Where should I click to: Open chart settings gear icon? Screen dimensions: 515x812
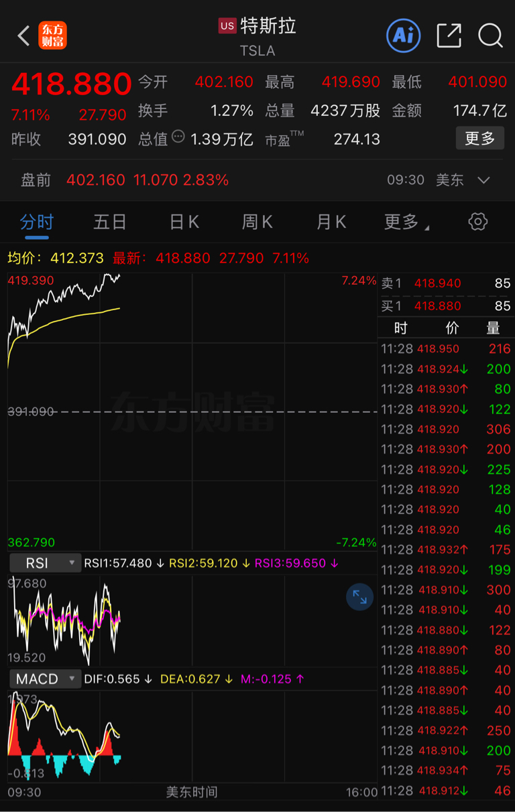pos(478,222)
